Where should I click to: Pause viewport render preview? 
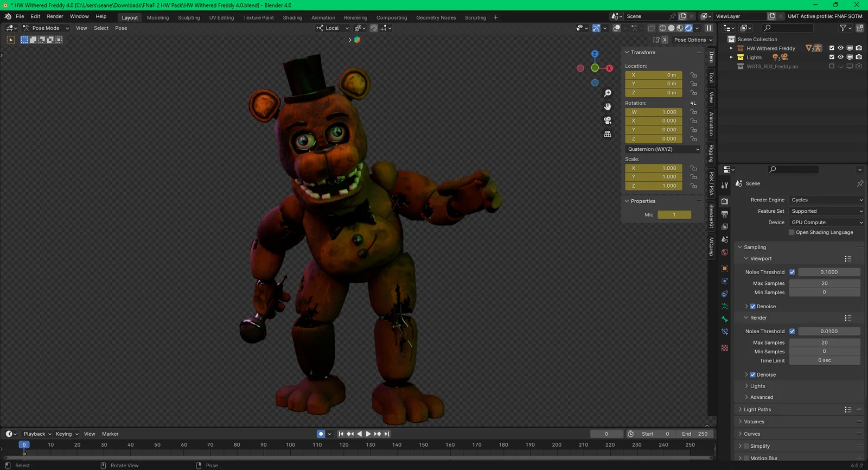pos(709,28)
